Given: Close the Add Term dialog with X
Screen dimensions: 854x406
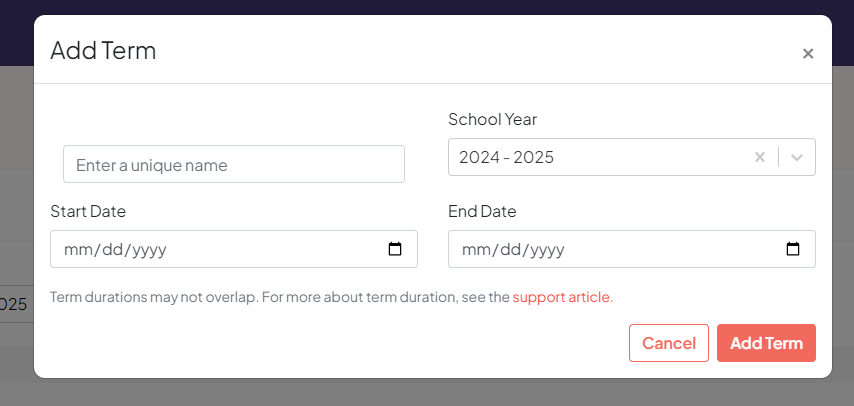Looking at the screenshot, I should point(808,53).
